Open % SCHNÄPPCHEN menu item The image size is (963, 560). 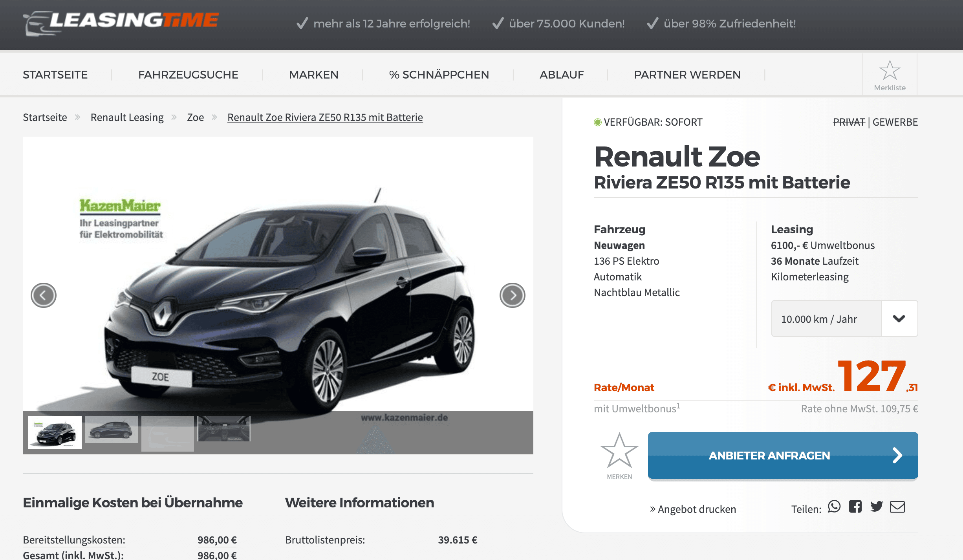[439, 75]
